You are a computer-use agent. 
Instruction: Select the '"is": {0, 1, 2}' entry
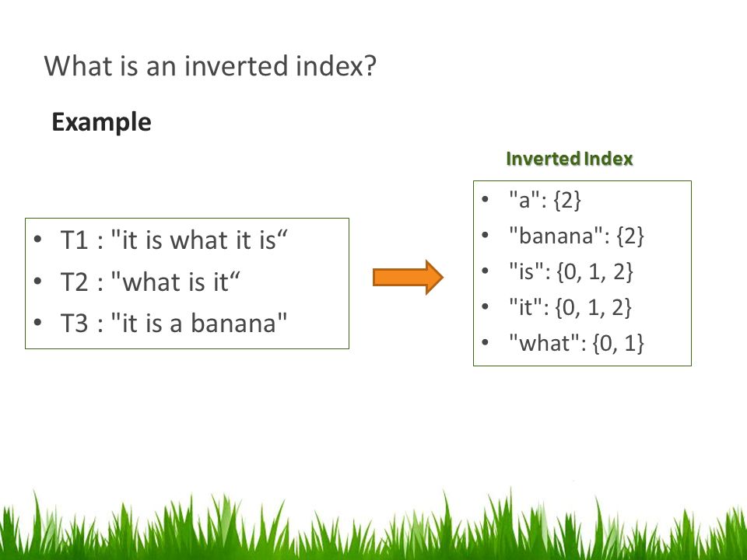point(571,272)
